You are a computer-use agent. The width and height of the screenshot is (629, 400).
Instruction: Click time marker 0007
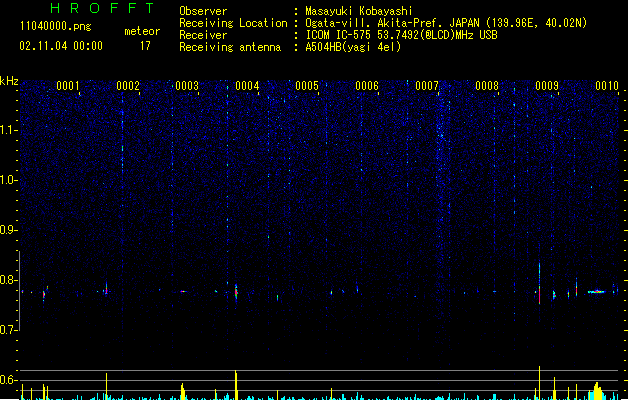tap(427, 86)
